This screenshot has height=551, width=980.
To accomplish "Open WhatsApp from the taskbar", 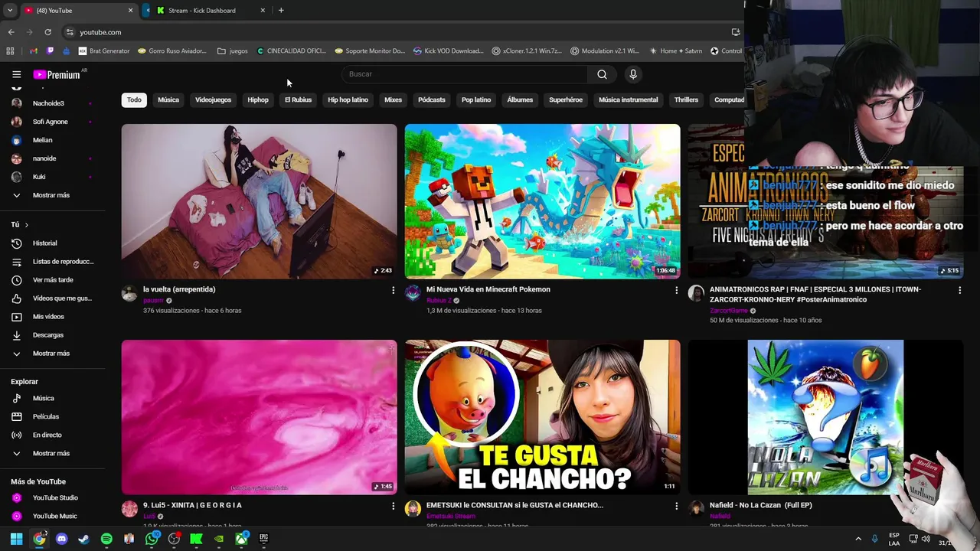I will [x=152, y=539].
